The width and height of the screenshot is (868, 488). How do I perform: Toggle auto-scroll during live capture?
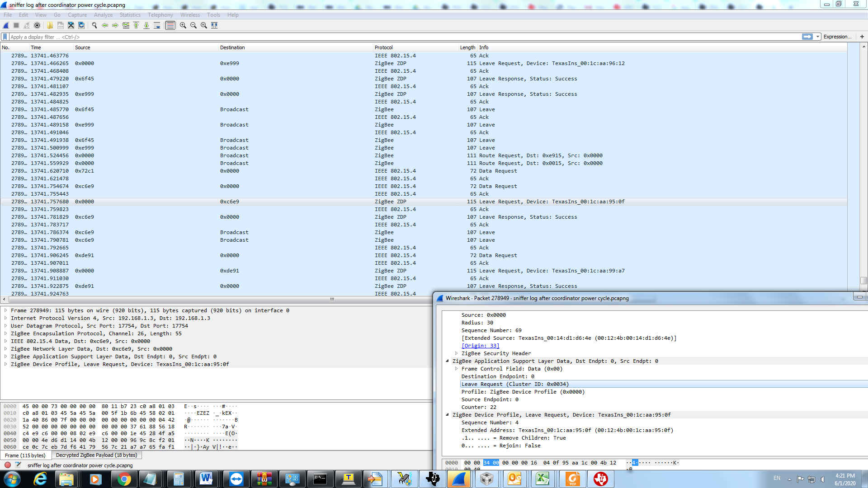tap(157, 25)
